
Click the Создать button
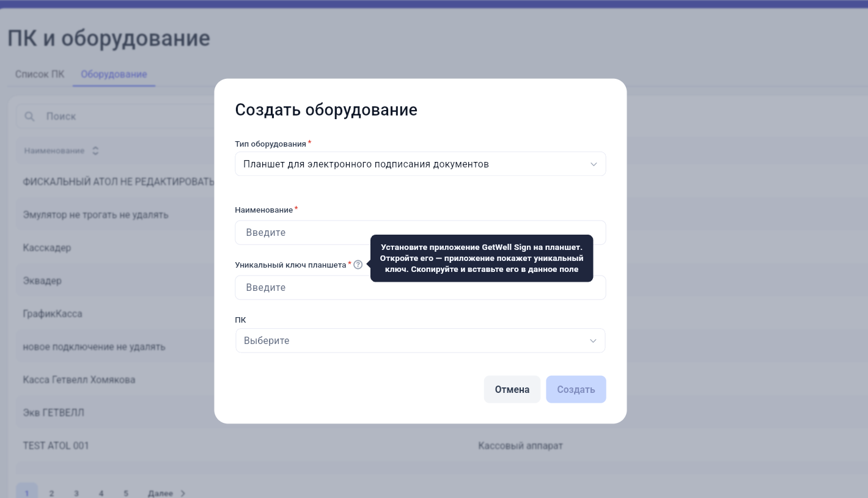pyautogui.click(x=576, y=389)
